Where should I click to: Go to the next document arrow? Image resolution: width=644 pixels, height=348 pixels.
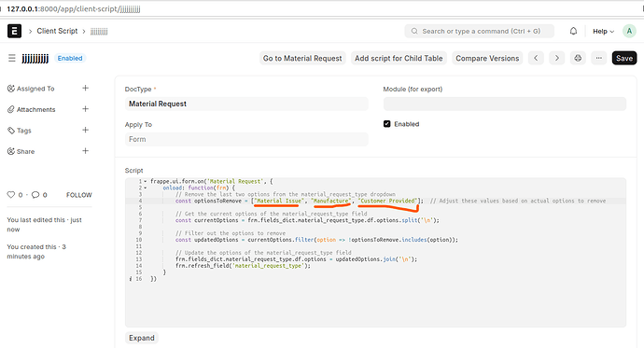pyautogui.click(x=557, y=58)
